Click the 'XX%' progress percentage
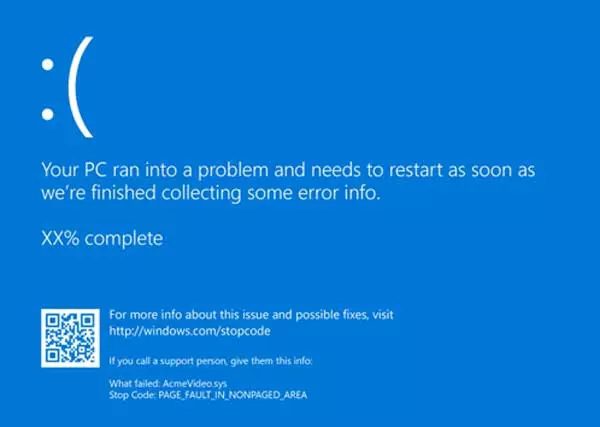The width and height of the screenshot is (600, 427). click(x=60, y=238)
